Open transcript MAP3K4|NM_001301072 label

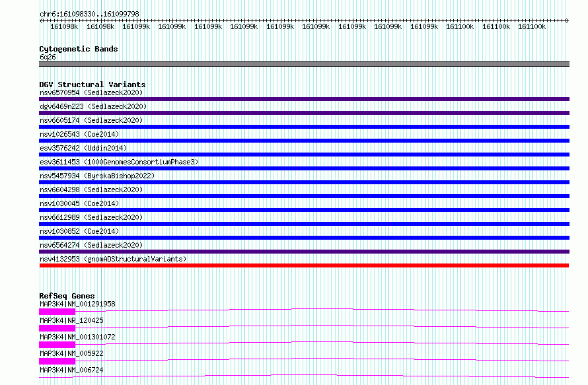[77, 337]
